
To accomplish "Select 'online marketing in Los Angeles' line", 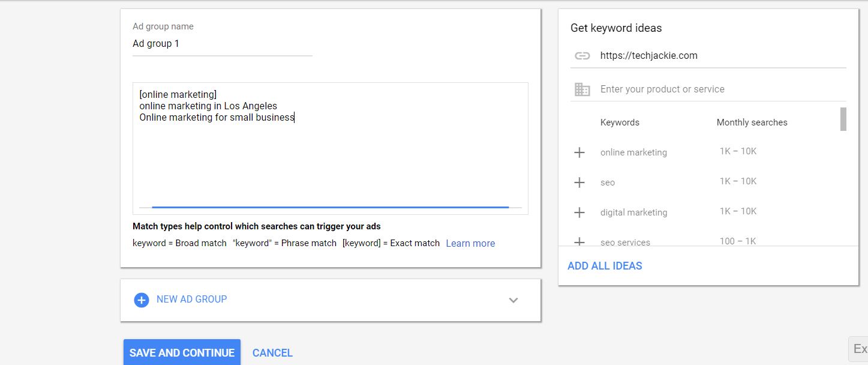I will coord(208,106).
